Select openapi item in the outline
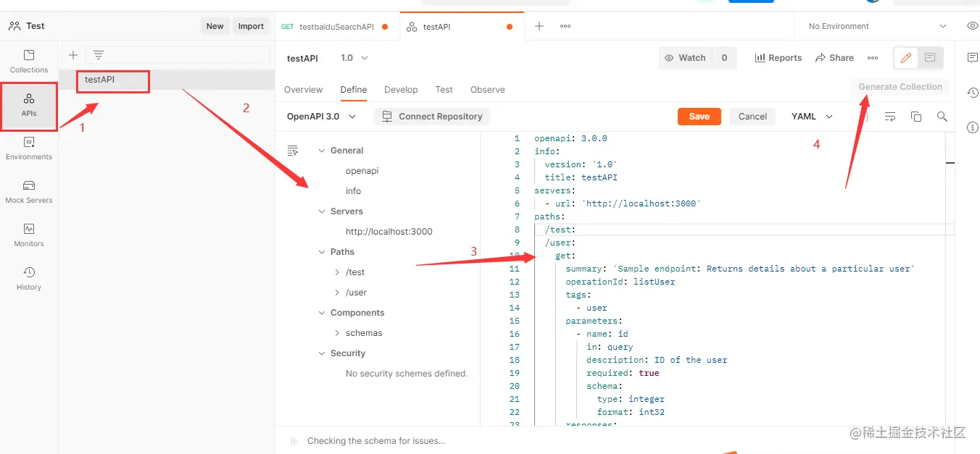This screenshot has height=454, width=980. click(362, 171)
